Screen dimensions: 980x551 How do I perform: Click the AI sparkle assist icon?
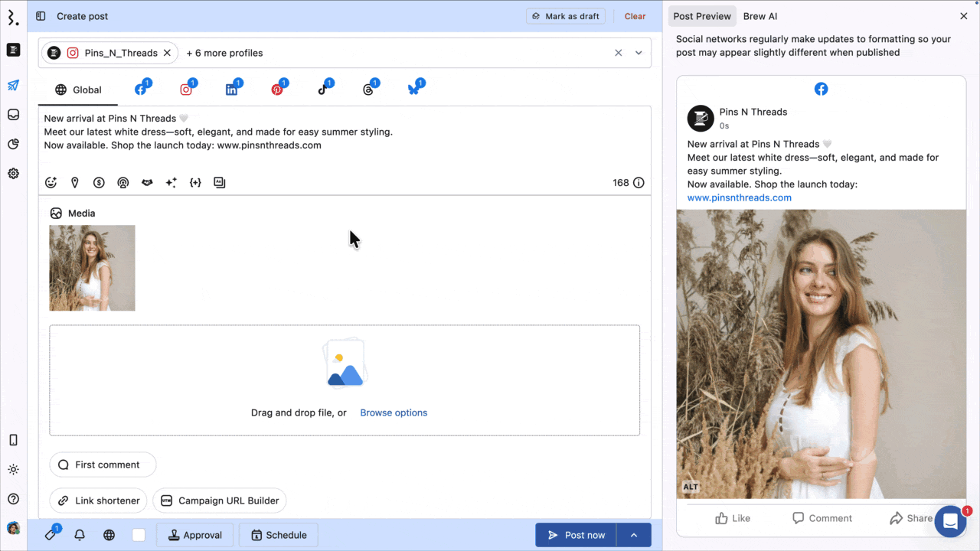click(171, 183)
